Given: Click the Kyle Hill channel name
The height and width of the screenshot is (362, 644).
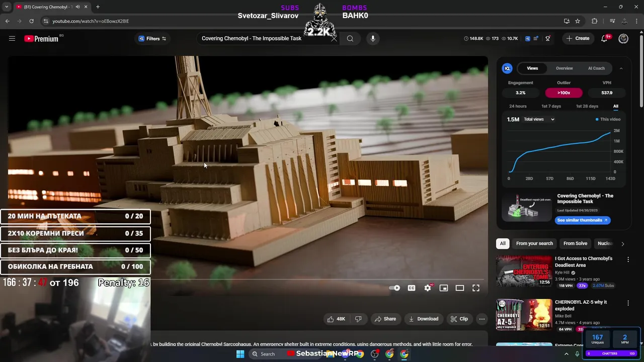Looking at the screenshot, I should coord(562,273).
